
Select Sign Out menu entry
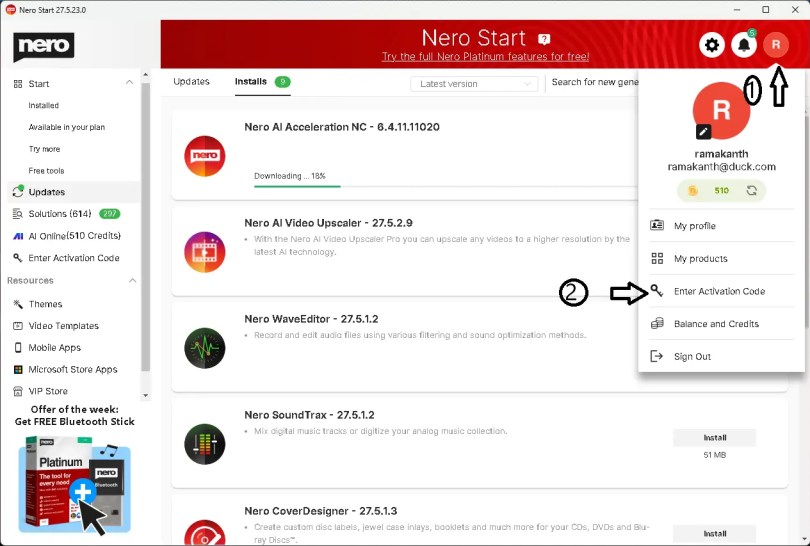click(721, 356)
